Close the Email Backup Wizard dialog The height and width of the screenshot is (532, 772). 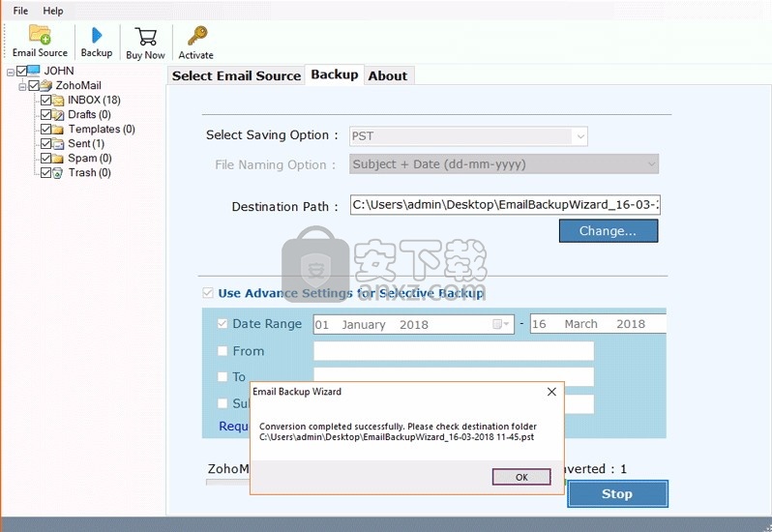click(552, 391)
